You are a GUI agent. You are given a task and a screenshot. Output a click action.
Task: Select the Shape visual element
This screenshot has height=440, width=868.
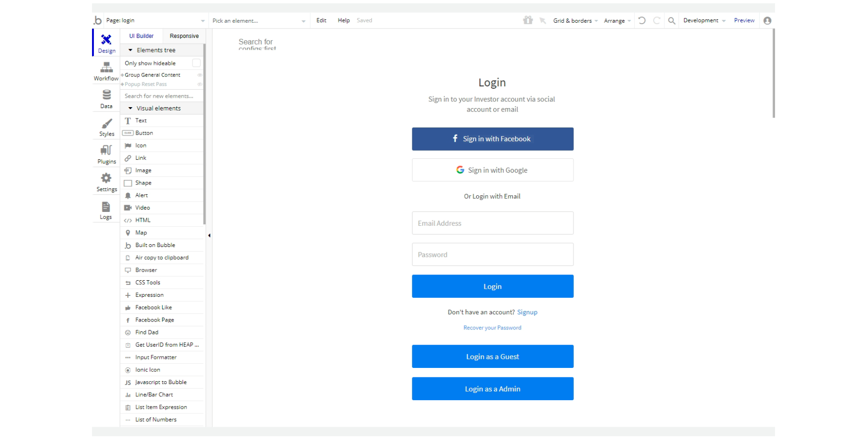[x=162, y=183]
